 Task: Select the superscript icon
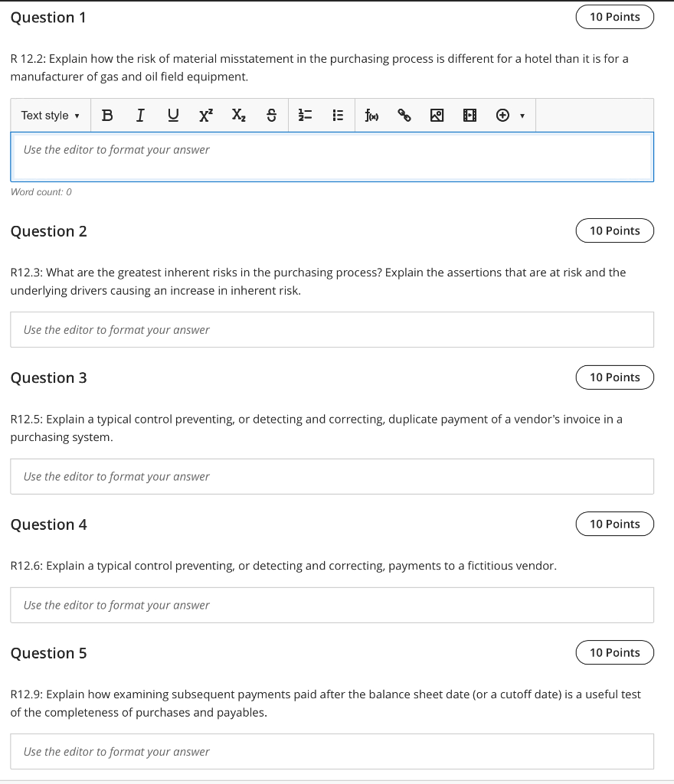(x=204, y=115)
